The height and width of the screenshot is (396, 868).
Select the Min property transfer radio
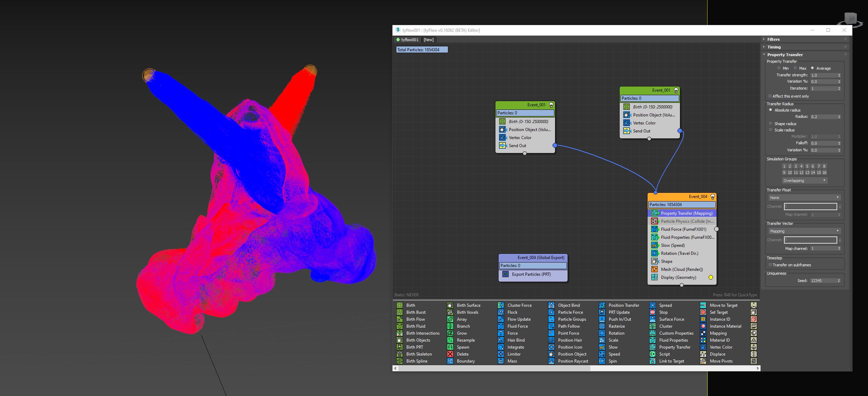click(x=779, y=68)
